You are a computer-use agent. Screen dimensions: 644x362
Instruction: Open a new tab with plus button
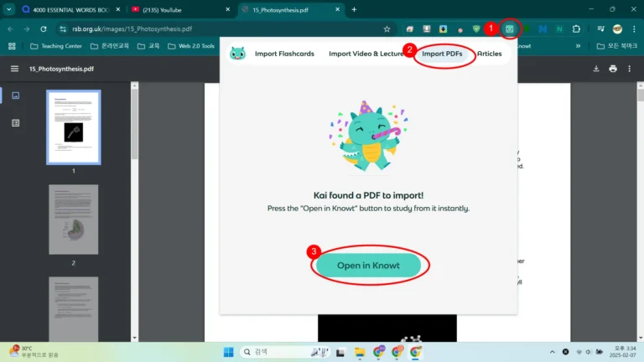(354, 9)
